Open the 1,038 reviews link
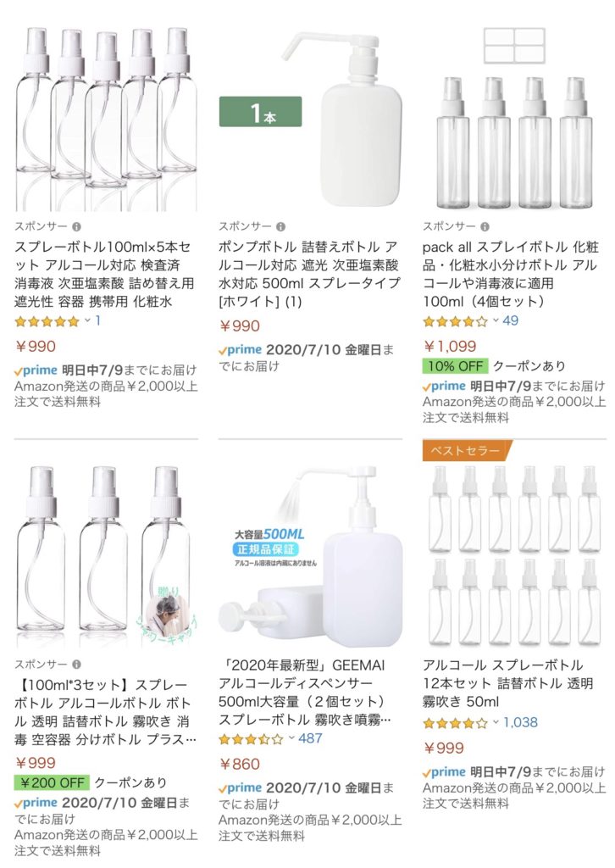 (520, 722)
